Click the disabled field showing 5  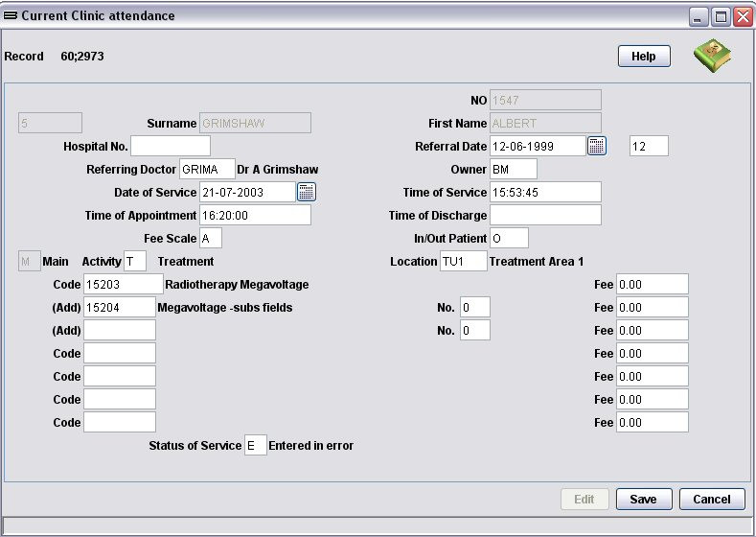pyautogui.click(x=50, y=123)
